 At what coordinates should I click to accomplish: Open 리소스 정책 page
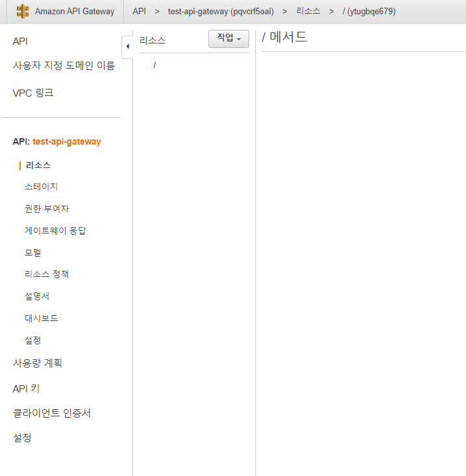pos(47,274)
